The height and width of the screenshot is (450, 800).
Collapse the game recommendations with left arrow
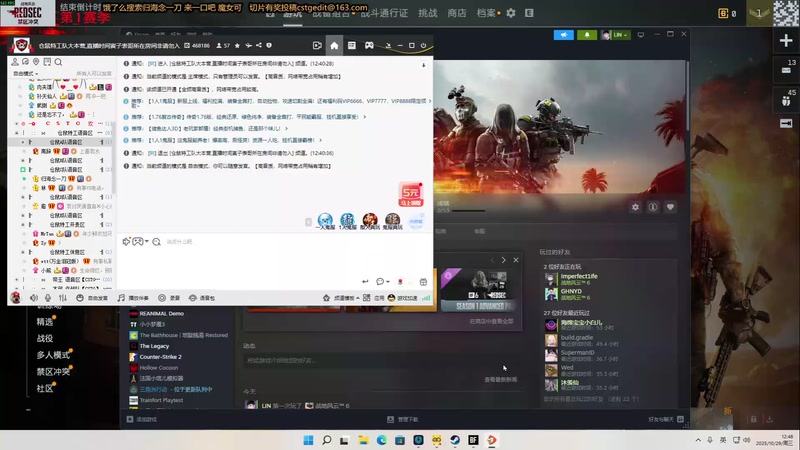(308, 221)
